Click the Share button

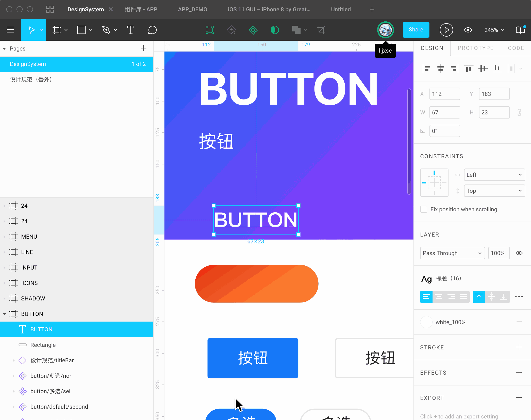416,30
